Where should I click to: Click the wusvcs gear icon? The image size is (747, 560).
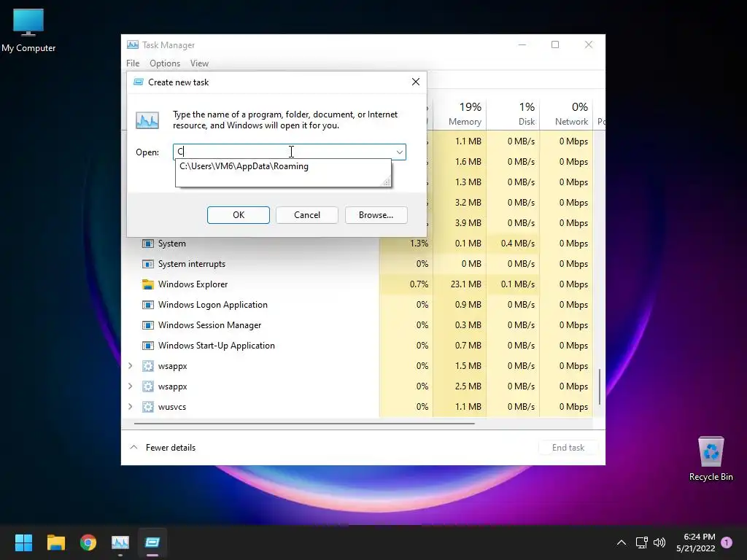[148, 407]
